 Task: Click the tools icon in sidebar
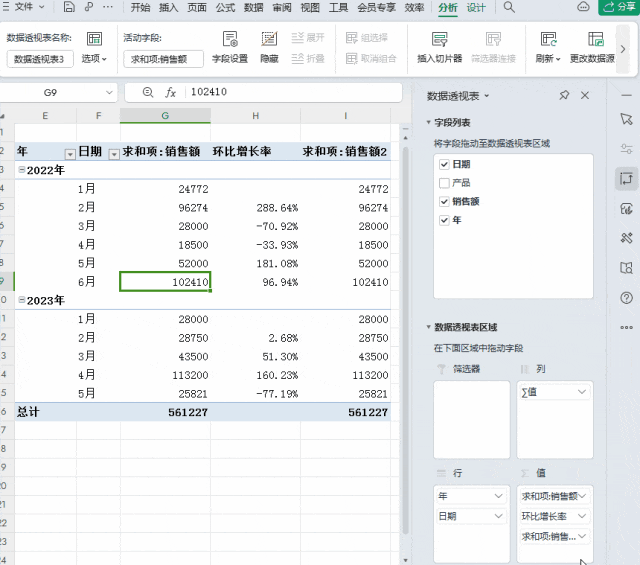pos(627,238)
